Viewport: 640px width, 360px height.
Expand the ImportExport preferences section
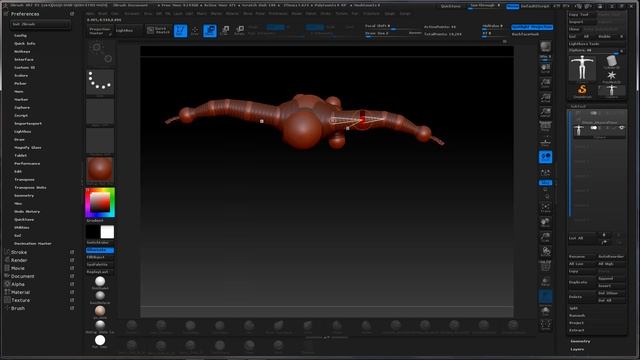pos(28,123)
